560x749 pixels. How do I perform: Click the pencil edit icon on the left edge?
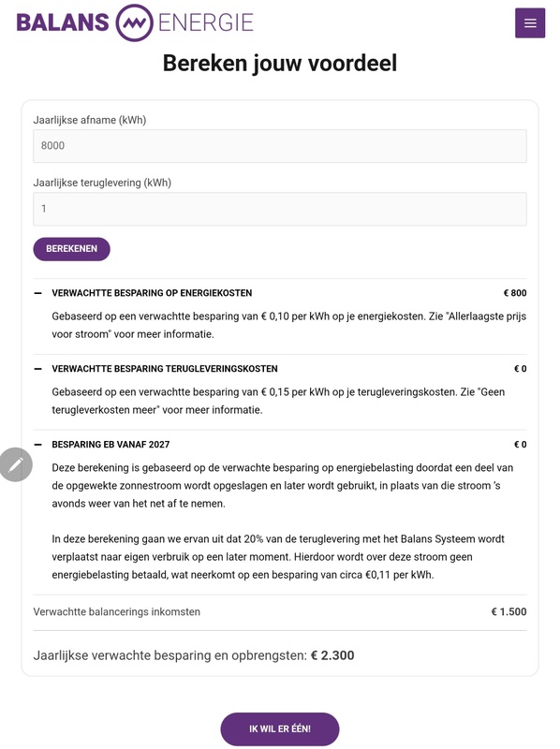[16, 463]
